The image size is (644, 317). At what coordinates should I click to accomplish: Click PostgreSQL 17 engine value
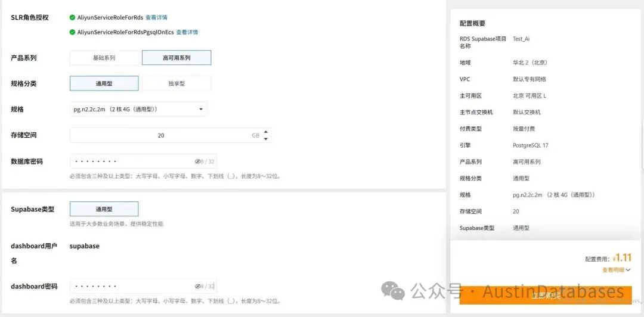coord(530,145)
